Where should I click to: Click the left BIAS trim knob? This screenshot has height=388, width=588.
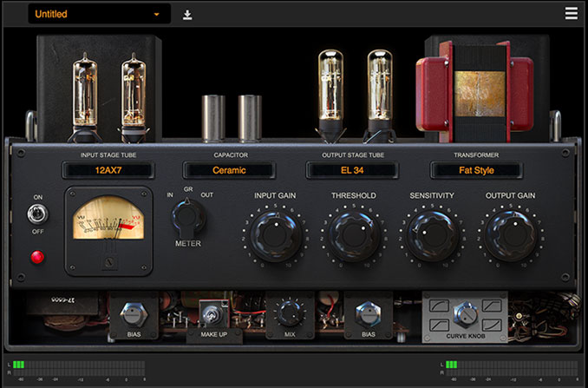(133, 313)
